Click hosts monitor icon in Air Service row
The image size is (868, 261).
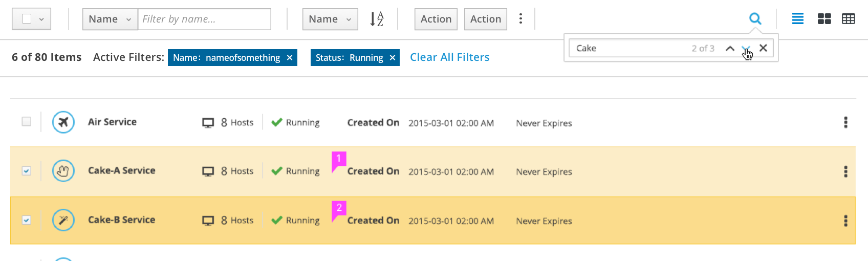[x=208, y=123]
